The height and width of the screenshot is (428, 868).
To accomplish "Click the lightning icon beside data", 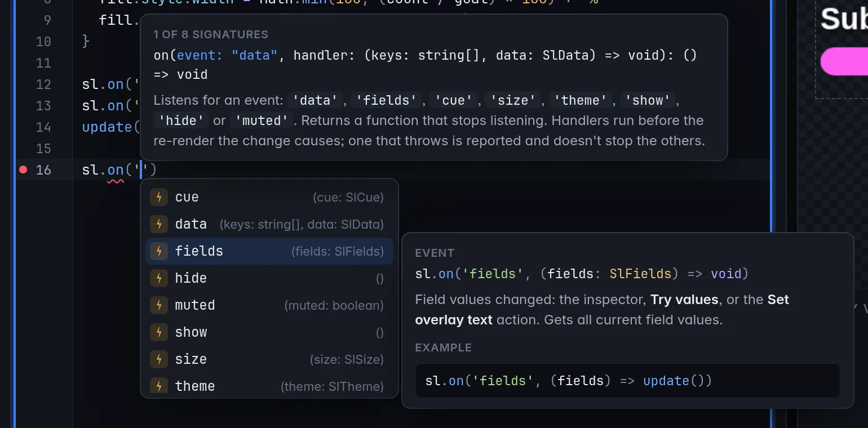I will tap(159, 224).
